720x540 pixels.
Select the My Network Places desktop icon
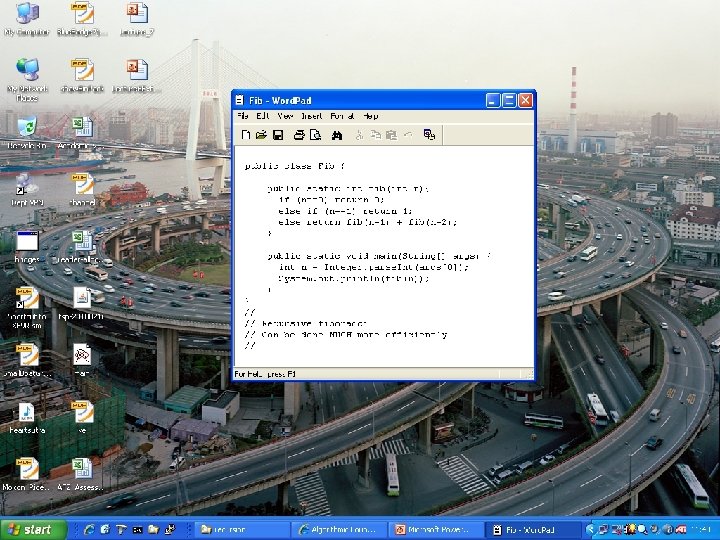click(x=27, y=79)
